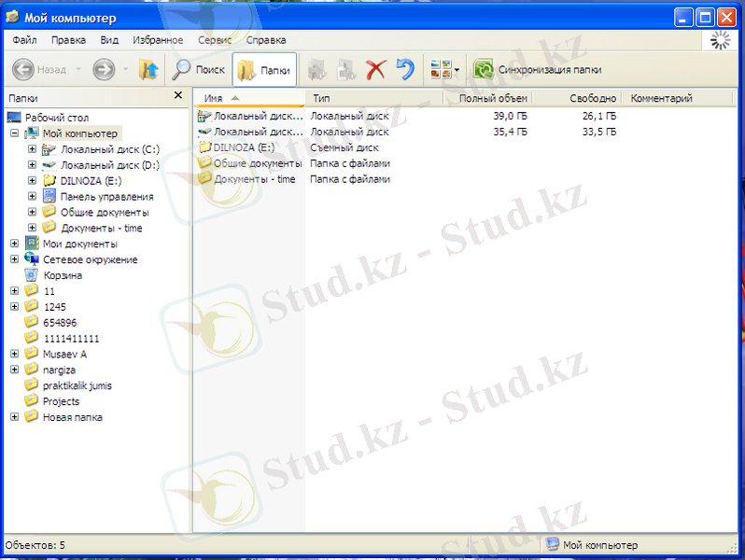This screenshot has height=560, width=745.
Task: Select Сетевое окружение icon in tree
Action: (x=32, y=259)
